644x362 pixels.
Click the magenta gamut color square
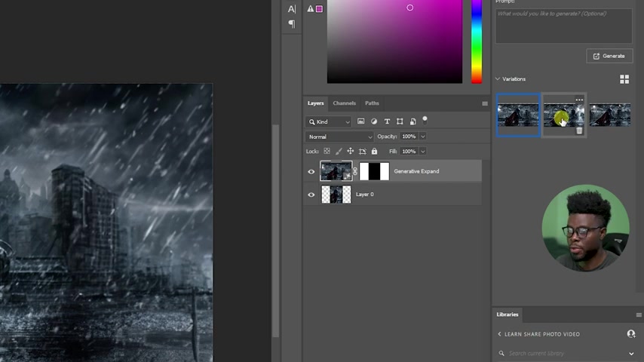pos(319,8)
